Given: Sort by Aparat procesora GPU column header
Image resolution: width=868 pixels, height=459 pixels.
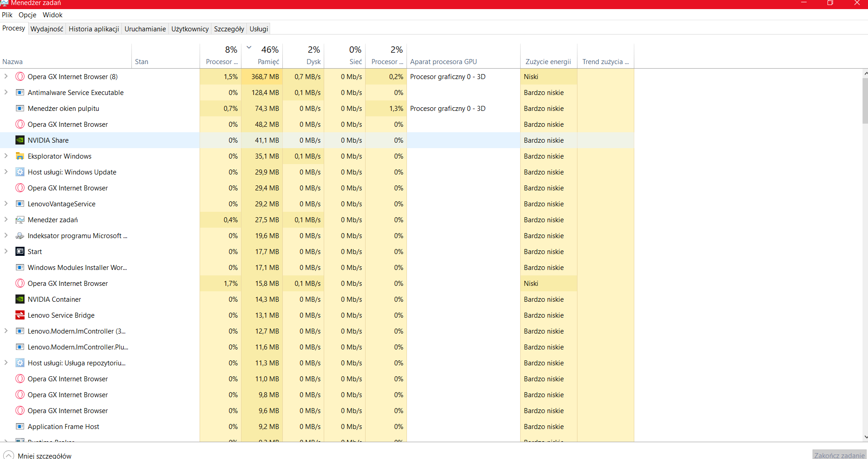Looking at the screenshot, I should [x=463, y=56].
